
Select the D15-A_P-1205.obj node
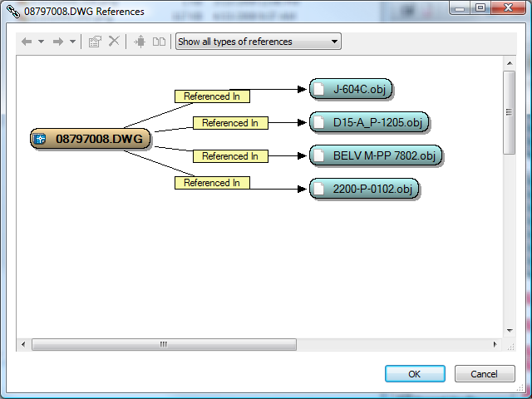369,122
